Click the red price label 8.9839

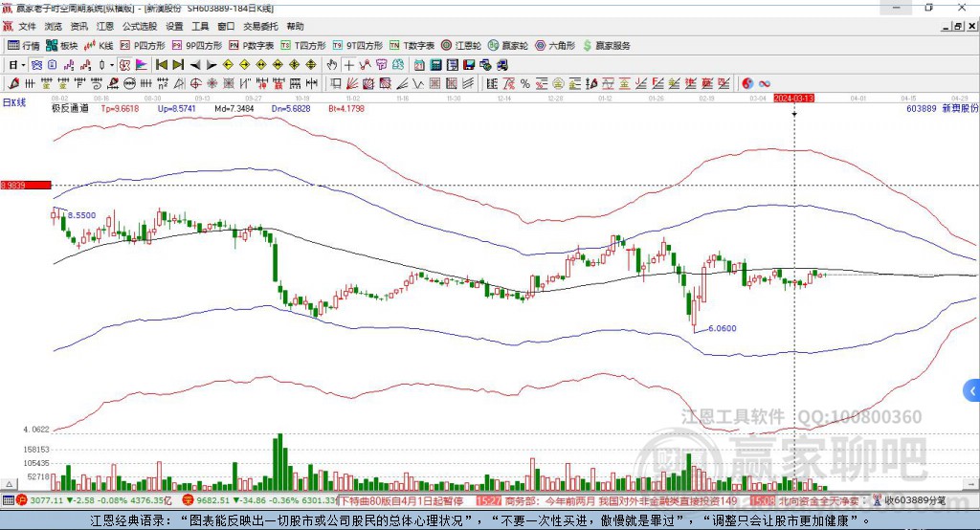26,185
